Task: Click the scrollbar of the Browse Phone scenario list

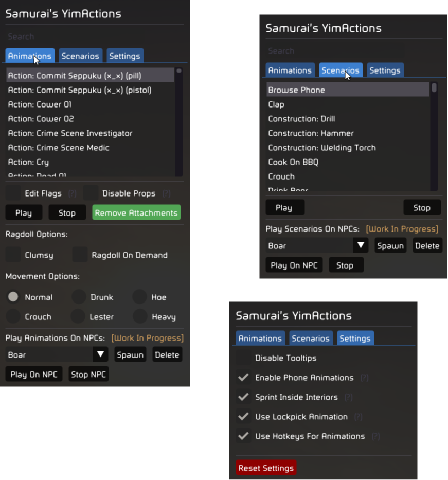Action: [x=434, y=136]
